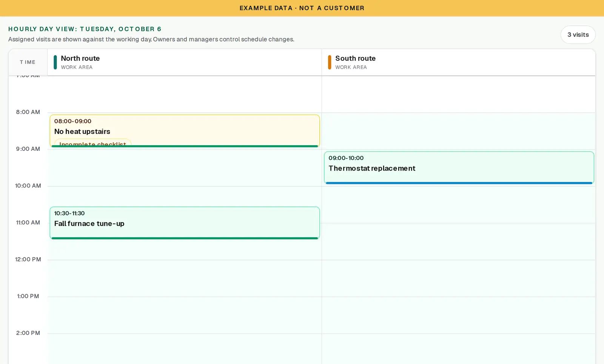The height and width of the screenshot is (364, 604).
Task: Click the 3 visits count badge
Action: click(x=578, y=35)
